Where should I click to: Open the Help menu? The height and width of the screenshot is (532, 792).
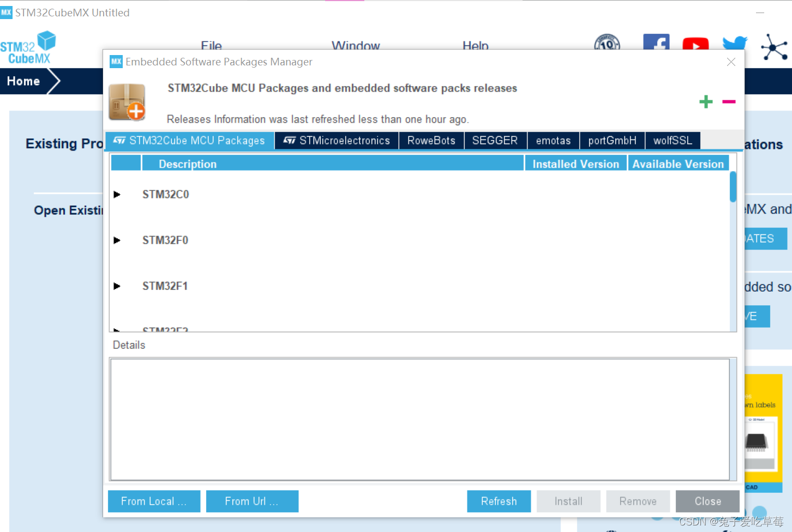(476, 46)
